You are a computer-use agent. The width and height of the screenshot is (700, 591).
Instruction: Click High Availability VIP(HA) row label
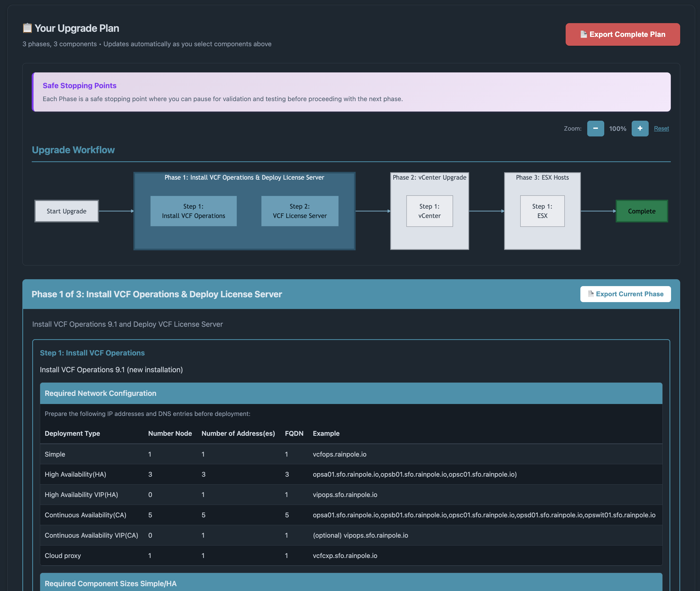(81, 494)
